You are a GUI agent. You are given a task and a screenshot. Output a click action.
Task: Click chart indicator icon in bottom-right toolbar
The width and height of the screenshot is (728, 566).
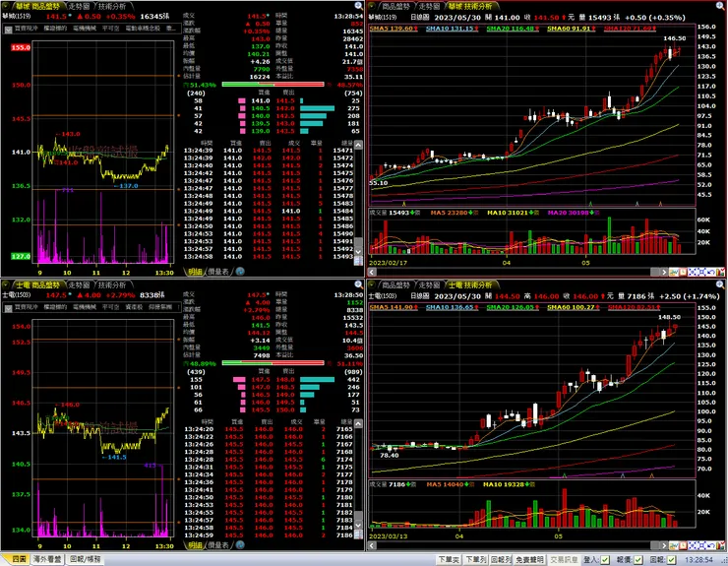pyautogui.click(x=674, y=545)
